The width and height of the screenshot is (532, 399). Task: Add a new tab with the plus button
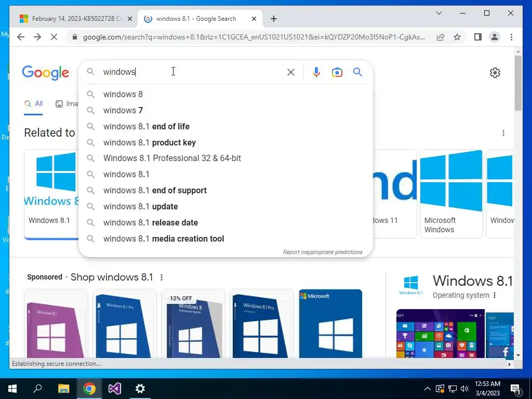click(274, 19)
